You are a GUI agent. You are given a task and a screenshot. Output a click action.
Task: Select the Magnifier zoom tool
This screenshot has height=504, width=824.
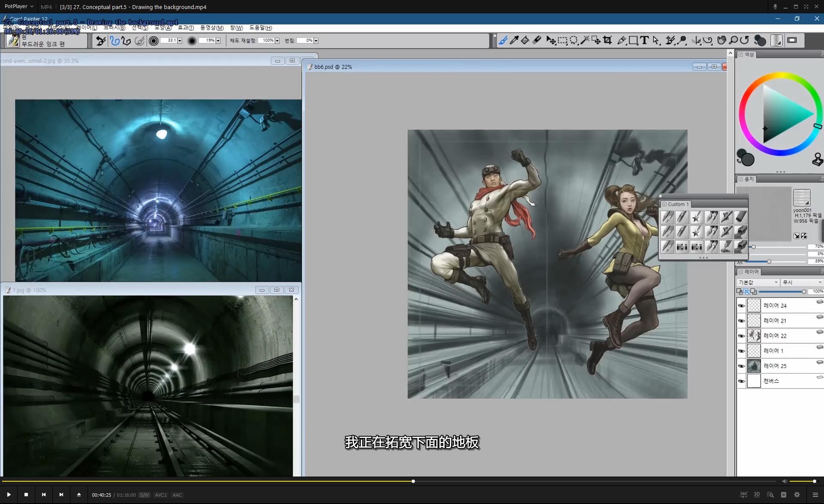click(x=733, y=40)
